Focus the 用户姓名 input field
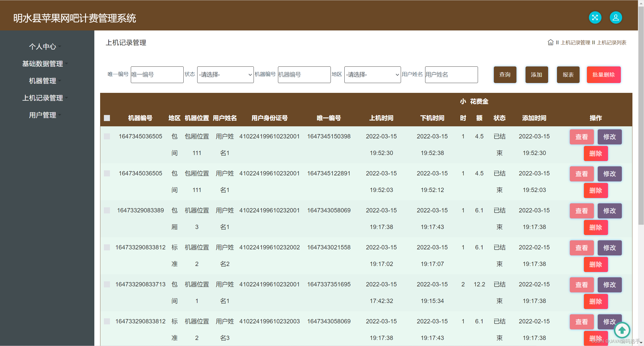 click(x=451, y=75)
